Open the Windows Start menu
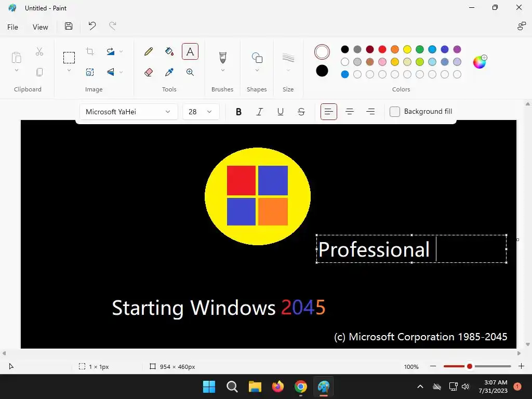The image size is (532, 399). [x=209, y=387]
